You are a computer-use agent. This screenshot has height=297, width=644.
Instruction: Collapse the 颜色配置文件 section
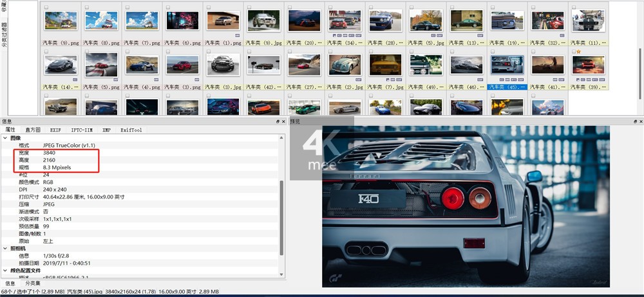tap(6, 270)
